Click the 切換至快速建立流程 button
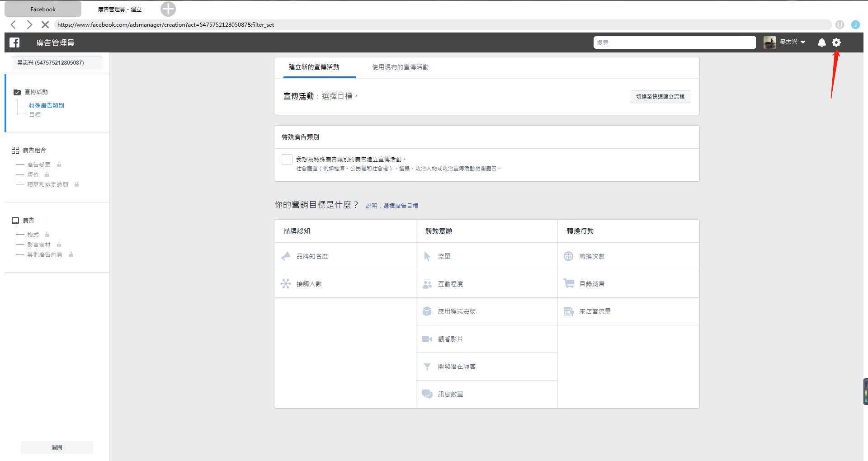 660,97
